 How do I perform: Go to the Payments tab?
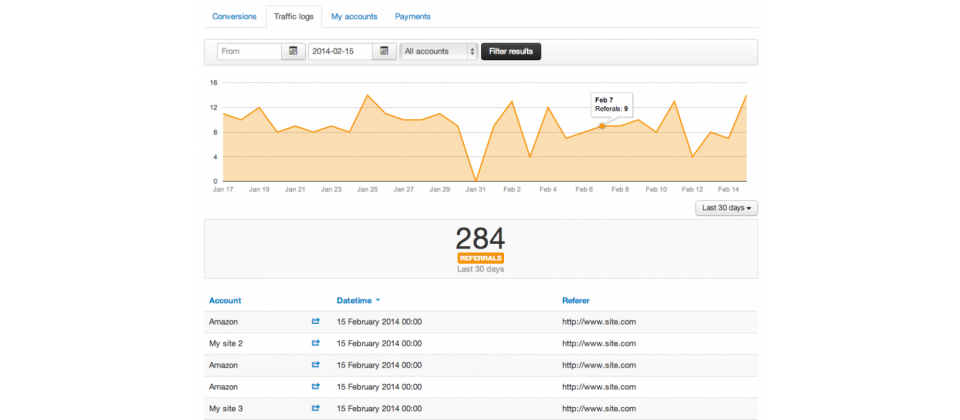point(412,17)
